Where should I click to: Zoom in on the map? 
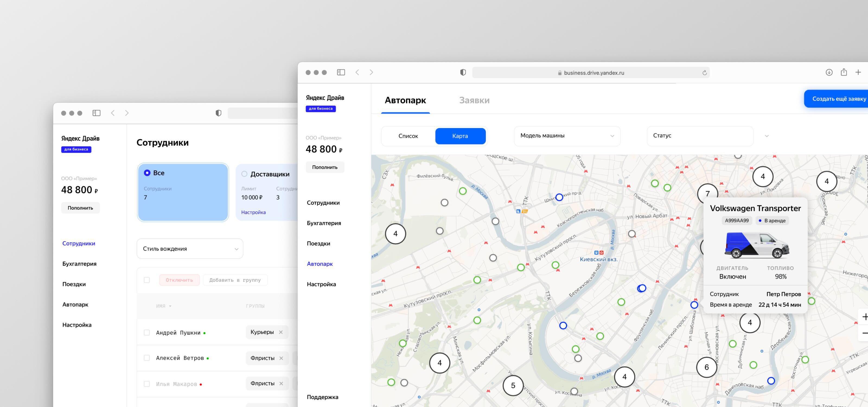point(865,317)
